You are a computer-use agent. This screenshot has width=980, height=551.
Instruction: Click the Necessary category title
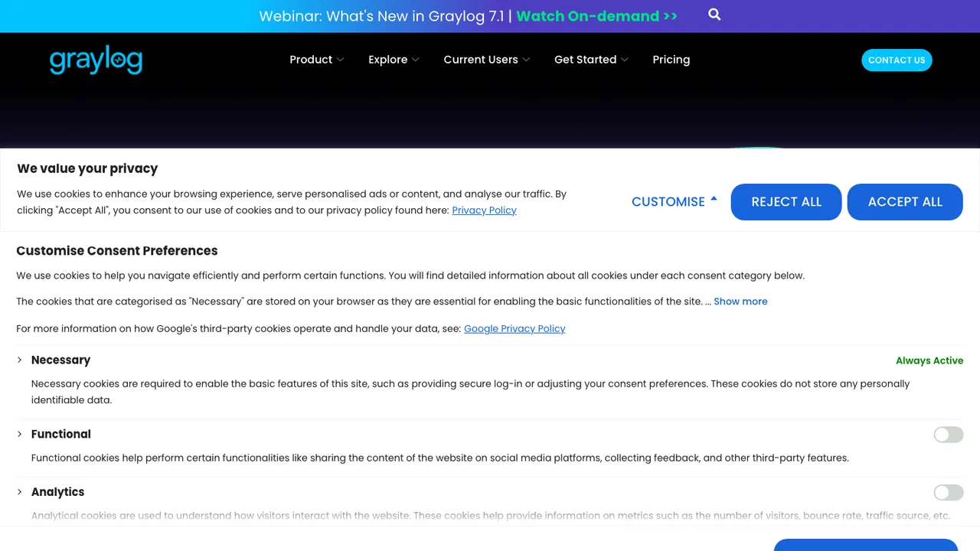click(x=60, y=360)
